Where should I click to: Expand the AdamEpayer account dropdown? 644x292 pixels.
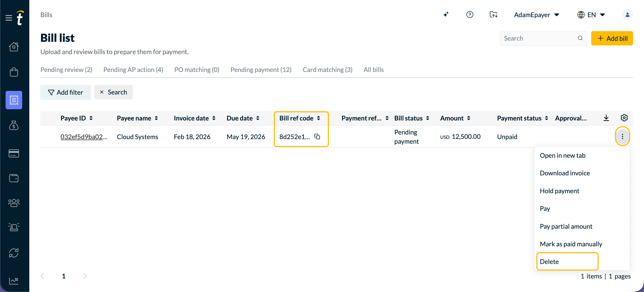(536, 15)
